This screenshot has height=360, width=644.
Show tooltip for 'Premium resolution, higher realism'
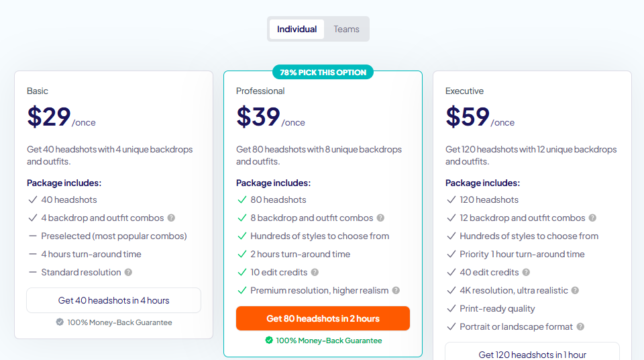[x=396, y=290]
